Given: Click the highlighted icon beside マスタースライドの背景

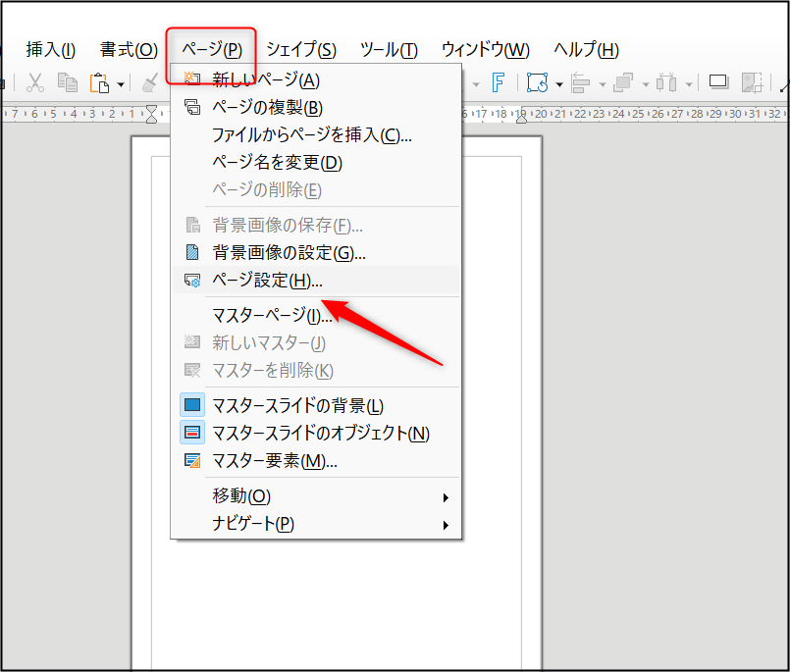Looking at the screenshot, I should click(192, 404).
